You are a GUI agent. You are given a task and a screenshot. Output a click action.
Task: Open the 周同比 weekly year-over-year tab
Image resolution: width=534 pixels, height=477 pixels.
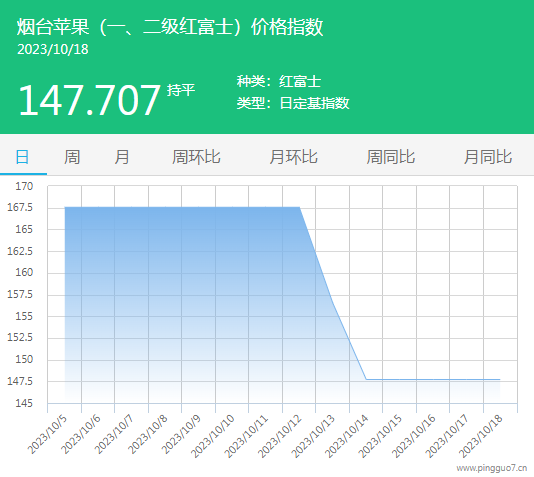[391, 157]
